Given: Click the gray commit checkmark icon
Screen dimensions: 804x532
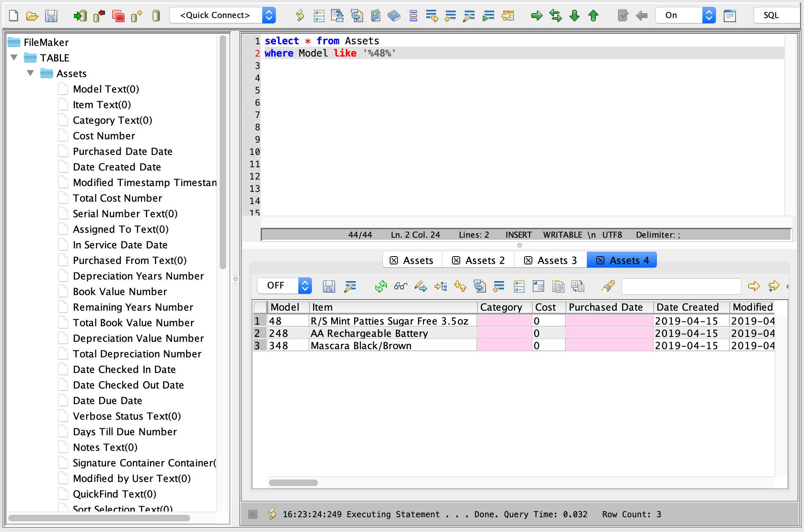Looking at the screenshot, I should click(x=623, y=16).
